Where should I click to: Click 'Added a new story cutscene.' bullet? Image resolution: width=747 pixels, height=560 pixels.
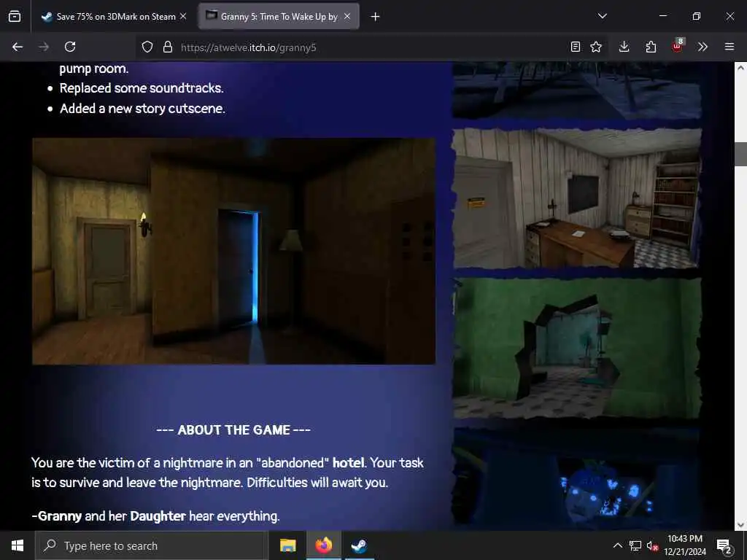[x=142, y=109]
